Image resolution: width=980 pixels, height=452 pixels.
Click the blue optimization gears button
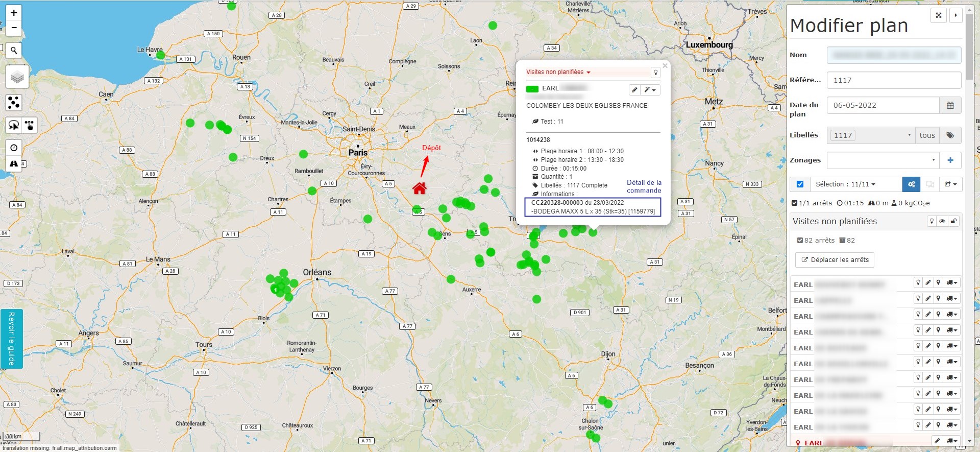pyautogui.click(x=911, y=184)
